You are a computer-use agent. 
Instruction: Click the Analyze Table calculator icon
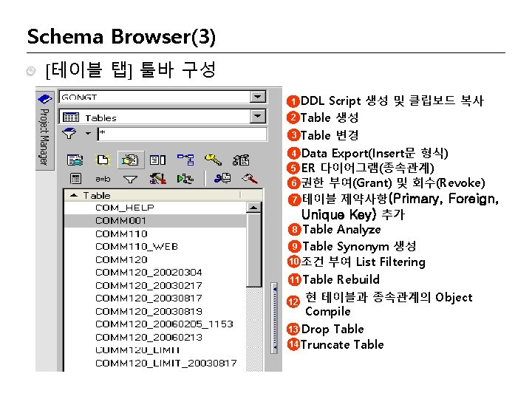coord(75,179)
